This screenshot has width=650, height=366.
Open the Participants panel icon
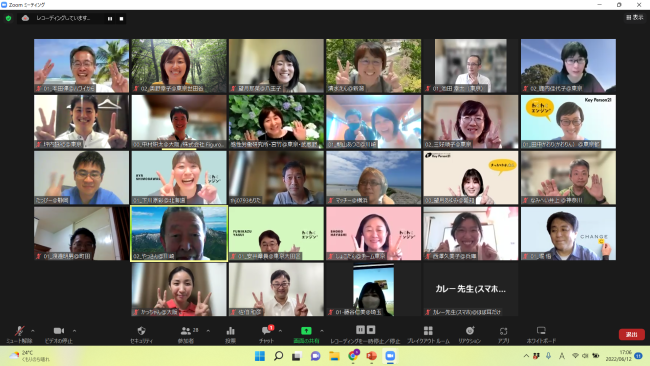(186, 331)
